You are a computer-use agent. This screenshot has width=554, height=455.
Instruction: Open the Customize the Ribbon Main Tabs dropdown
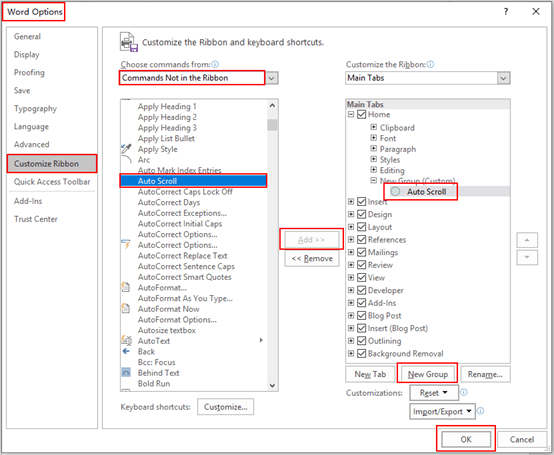point(503,78)
